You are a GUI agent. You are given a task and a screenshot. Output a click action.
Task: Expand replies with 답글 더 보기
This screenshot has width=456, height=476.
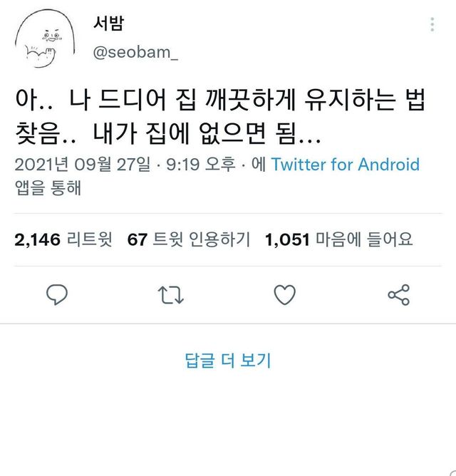pos(228,361)
